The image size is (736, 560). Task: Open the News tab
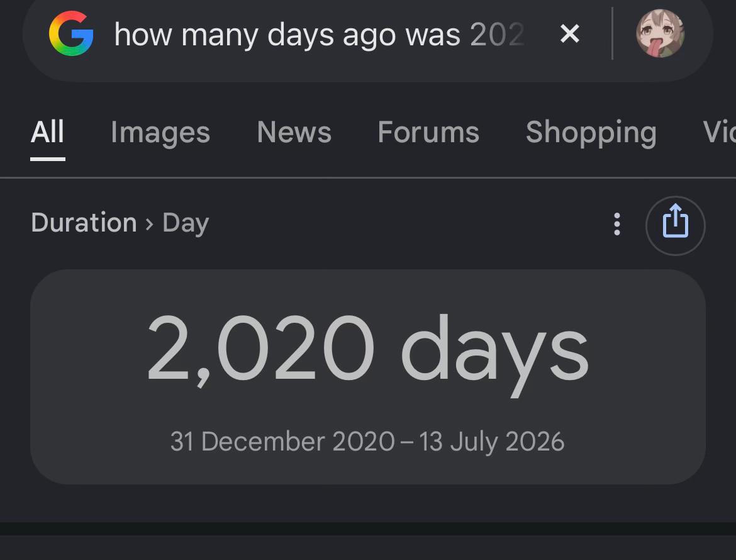(x=294, y=132)
